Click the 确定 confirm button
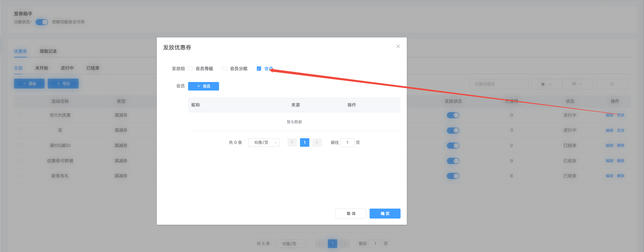Viewport: 644px width, 252px height. click(385, 214)
